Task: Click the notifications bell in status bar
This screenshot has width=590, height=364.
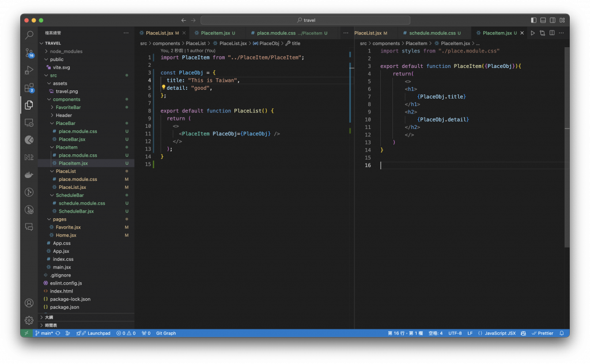Action: (x=561, y=333)
